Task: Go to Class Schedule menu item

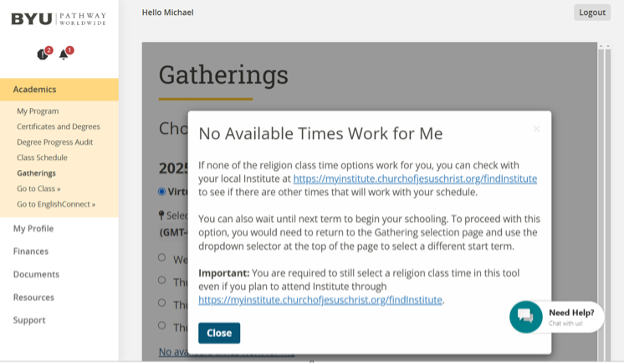Action: pos(42,158)
